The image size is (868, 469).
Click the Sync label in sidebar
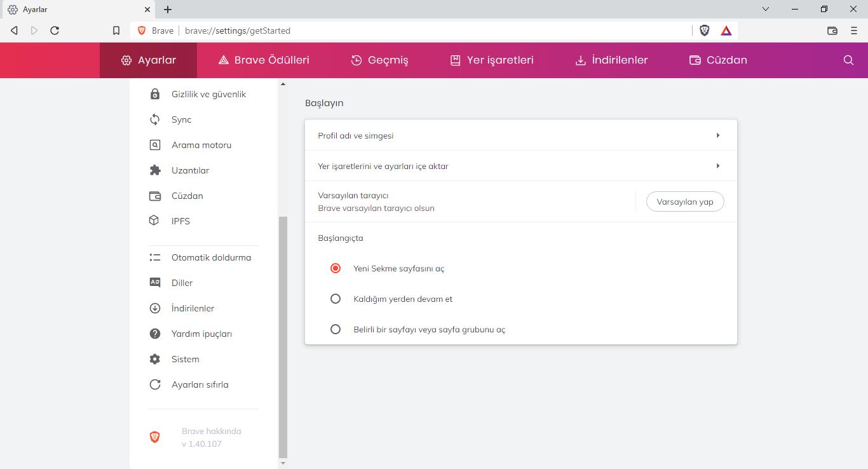(x=181, y=119)
